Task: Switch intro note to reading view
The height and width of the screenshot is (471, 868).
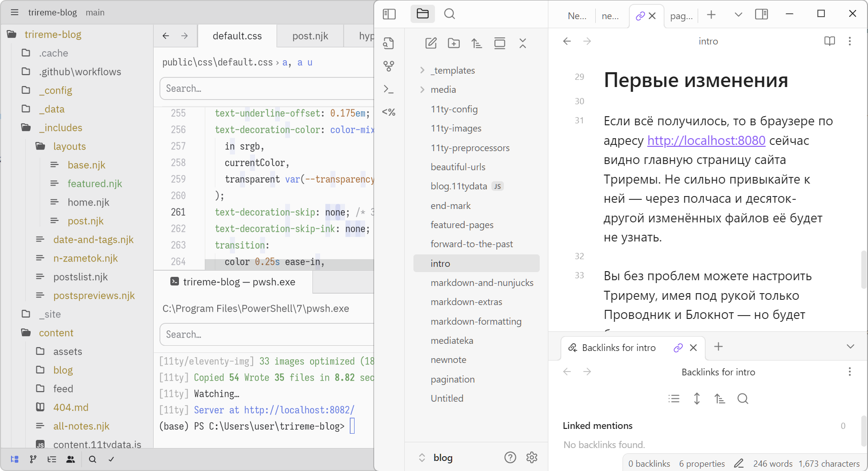Action: pyautogui.click(x=829, y=41)
